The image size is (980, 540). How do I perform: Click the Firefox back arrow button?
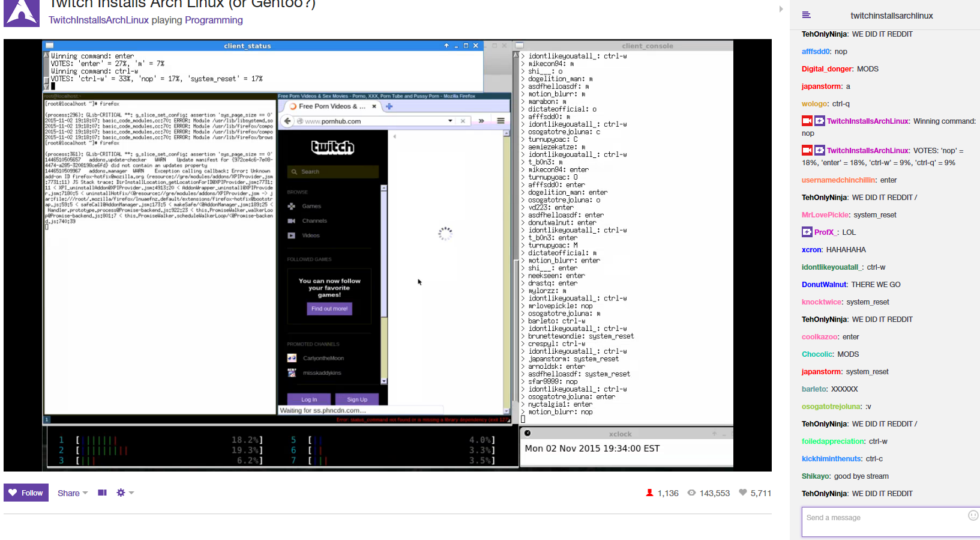[287, 121]
